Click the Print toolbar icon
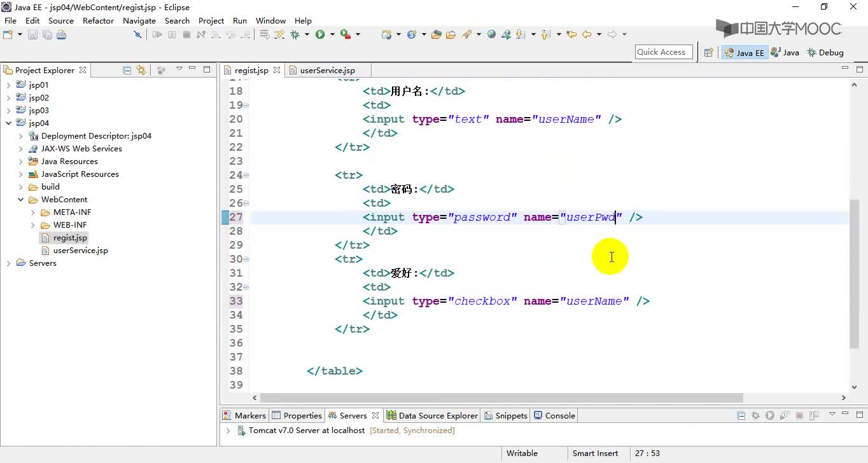This screenshot has height=463, width=868. [x=61, y=34]
